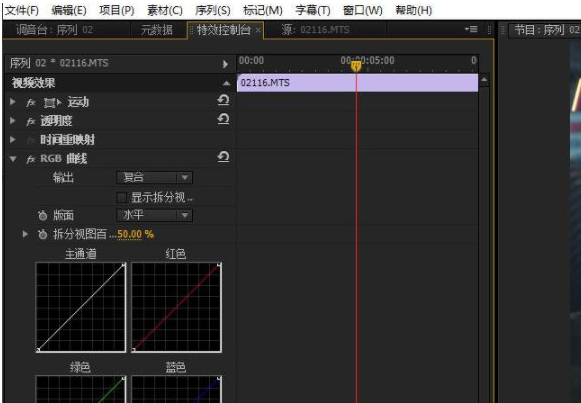
Task: Open the 素材(C) menu
Action: [x=165, y=10]
